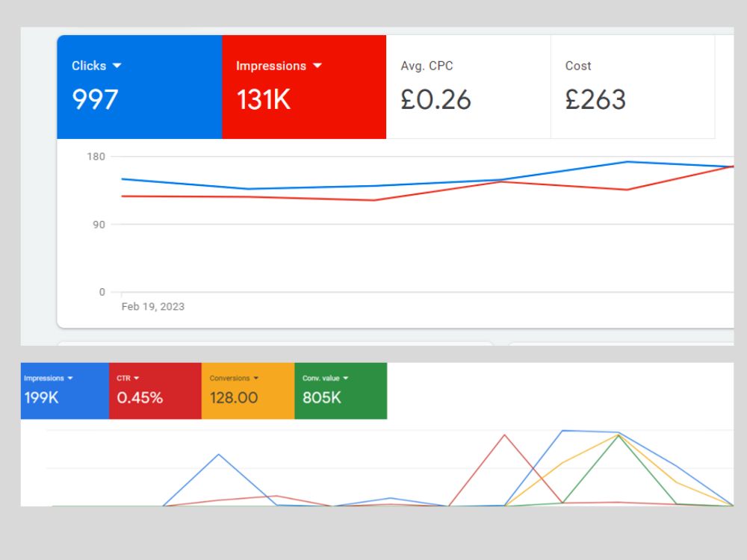Click the red Impressions label text
747x560 pixels.
[271, 66]
